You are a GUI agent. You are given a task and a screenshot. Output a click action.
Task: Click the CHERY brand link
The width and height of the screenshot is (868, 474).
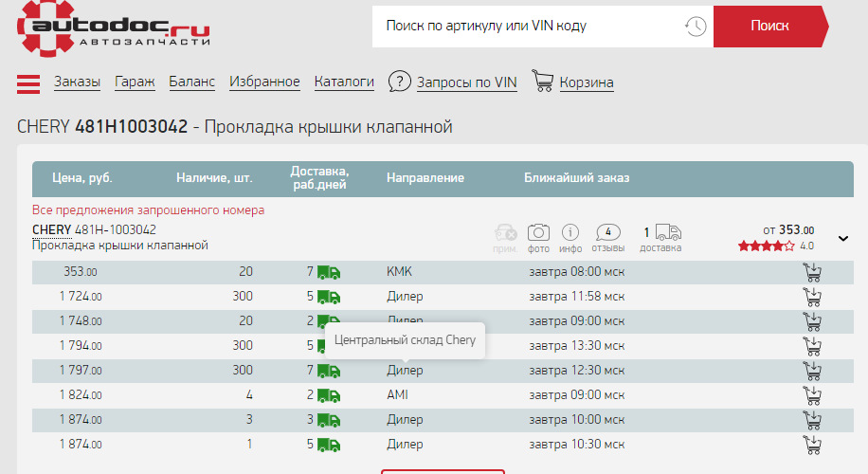tap(51, 229)
